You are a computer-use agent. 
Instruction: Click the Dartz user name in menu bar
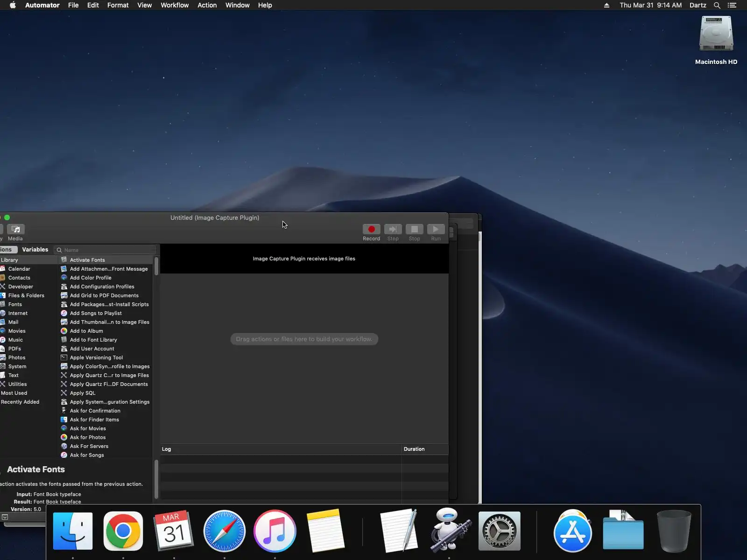point(698,5)
